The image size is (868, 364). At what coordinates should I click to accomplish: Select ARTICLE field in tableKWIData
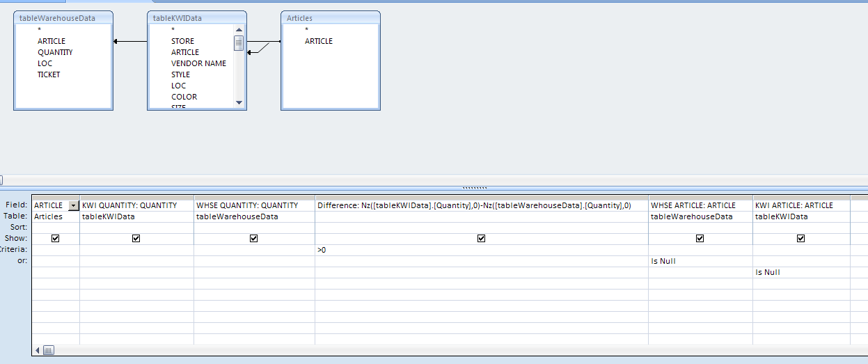[185, 52]
